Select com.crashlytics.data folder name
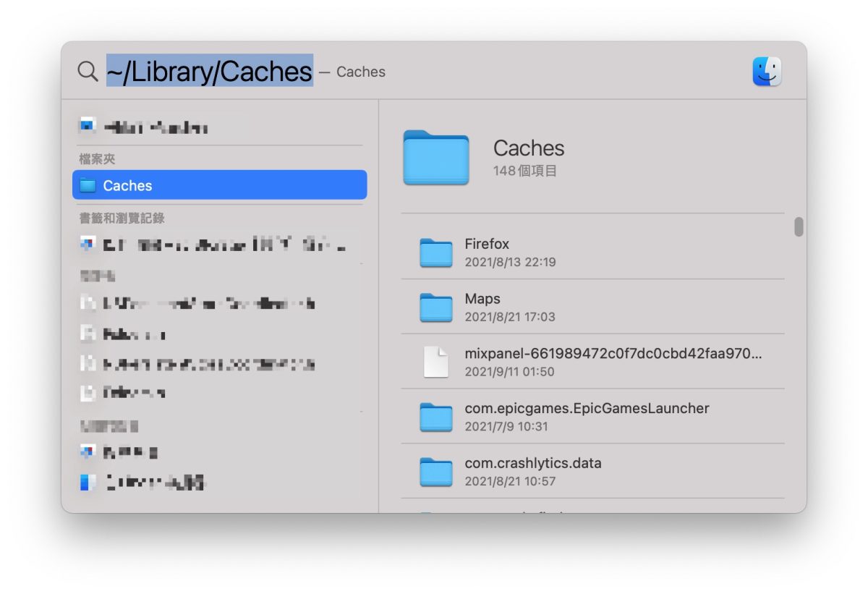 coord(533,463)
